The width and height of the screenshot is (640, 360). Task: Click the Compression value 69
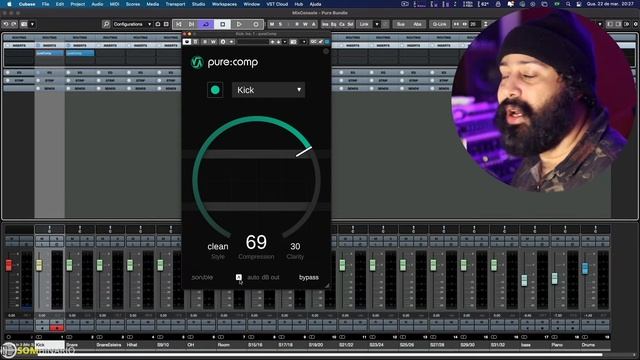click(x=256, y=242)
